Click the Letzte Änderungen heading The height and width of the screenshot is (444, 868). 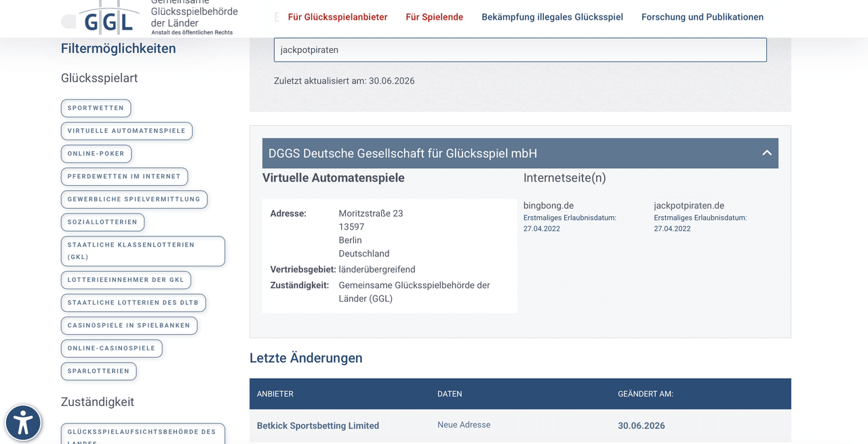click(306, 358)
